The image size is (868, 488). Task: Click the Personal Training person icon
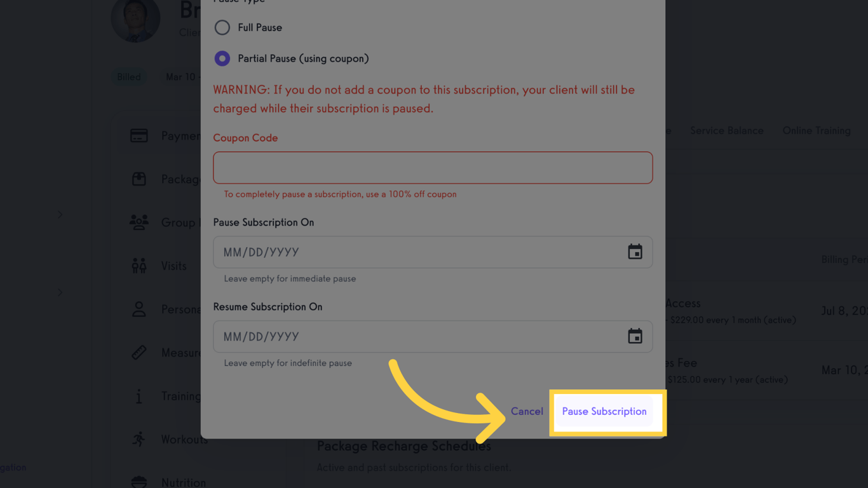139,309
